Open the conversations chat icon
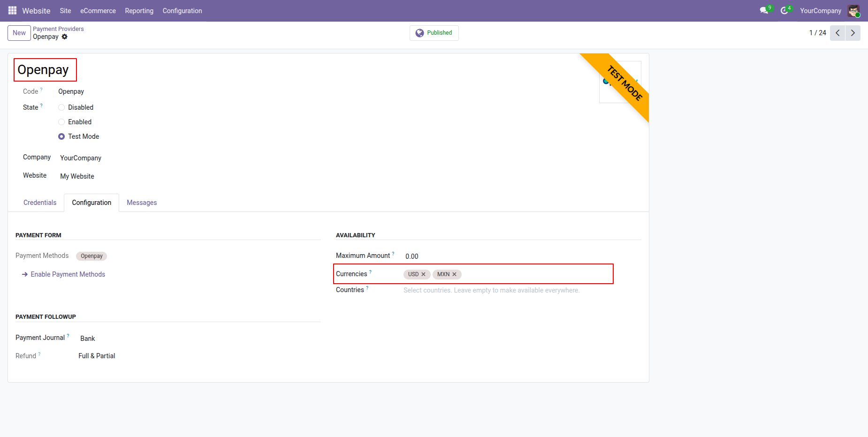Image resolution: width=868 pixels, height=437 pixels. [x=764, y=10]
